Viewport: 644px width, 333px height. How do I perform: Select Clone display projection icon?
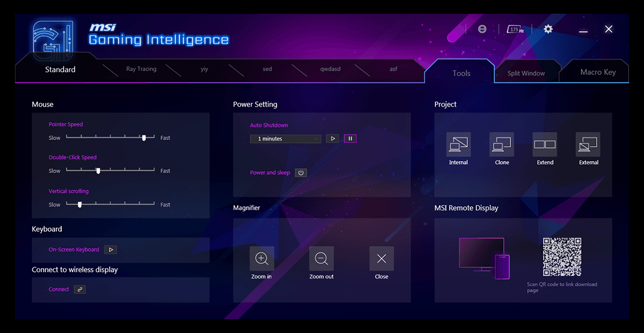point(501,144)
